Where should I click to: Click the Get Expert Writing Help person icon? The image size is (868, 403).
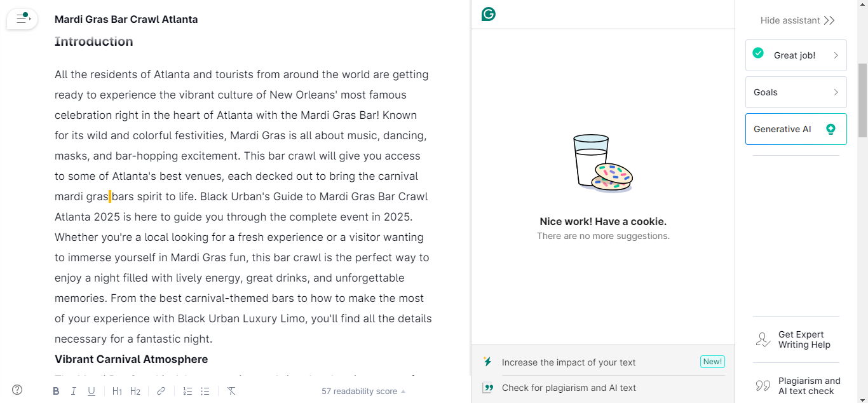coord(763,339)
